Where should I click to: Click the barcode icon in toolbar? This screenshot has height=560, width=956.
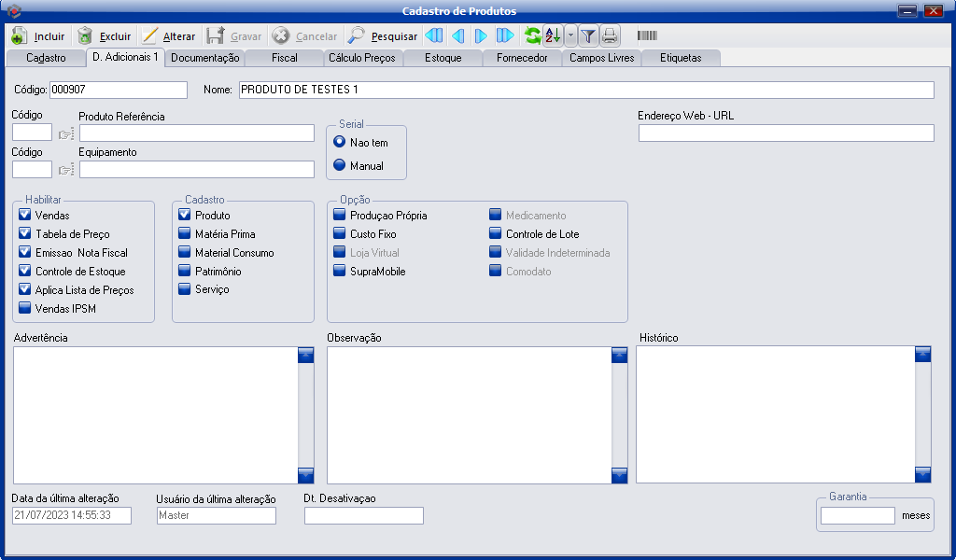646,36
